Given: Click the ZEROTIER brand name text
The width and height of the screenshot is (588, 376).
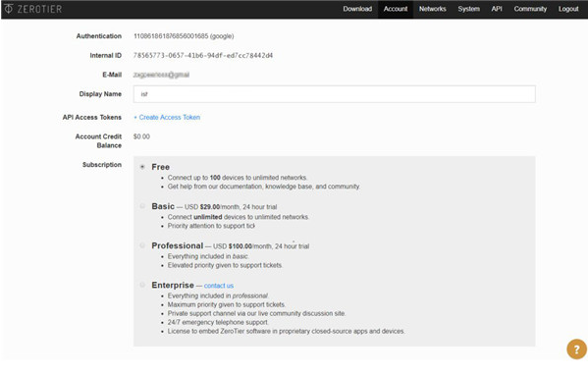Looking at the screenshot, I should point(39,9).
